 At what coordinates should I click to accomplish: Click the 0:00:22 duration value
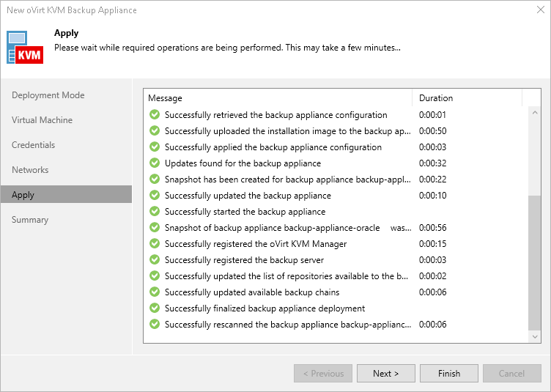pyautogui.click(x=432, y=180)
